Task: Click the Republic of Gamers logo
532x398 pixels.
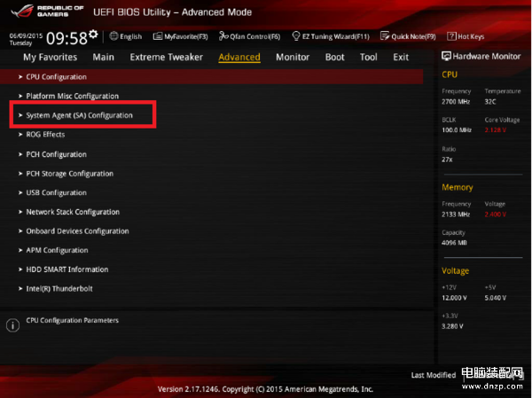Action: [x=47, y=12]
